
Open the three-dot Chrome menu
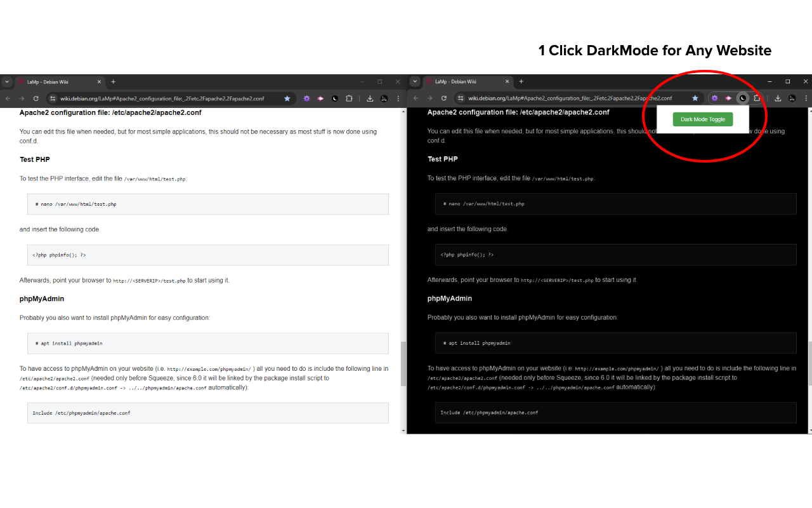[398, 98]
